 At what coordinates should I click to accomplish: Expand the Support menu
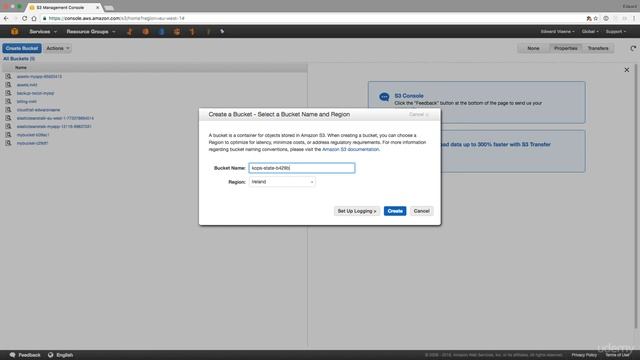click(616, 31)
